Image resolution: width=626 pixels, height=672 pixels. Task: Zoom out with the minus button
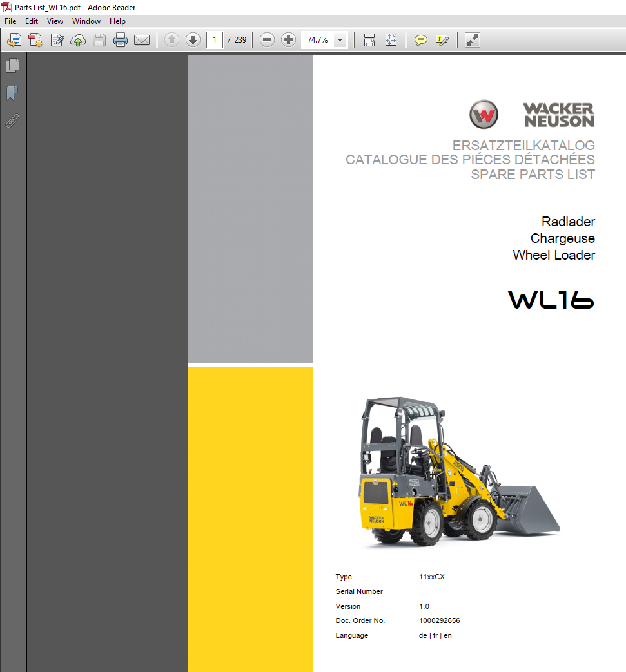tap(266, 39)
